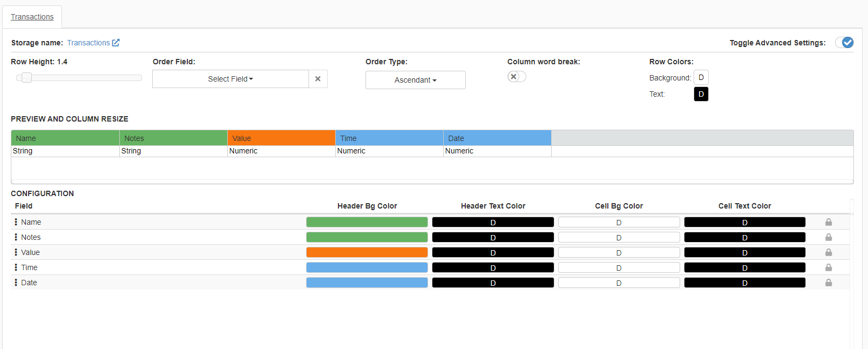Viewport: 868px width, 349px height.
Task: Click the drag handle dots beside Notes field
Action: 16,237
